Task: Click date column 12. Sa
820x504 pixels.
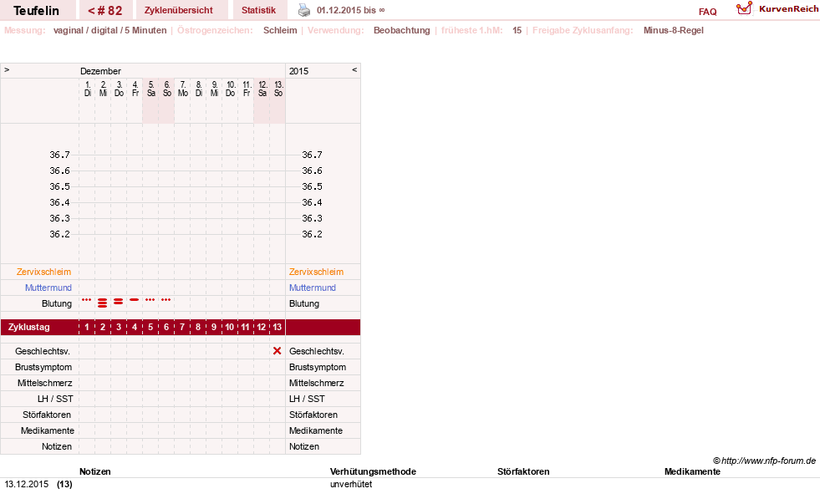Action: click(262, 89)
